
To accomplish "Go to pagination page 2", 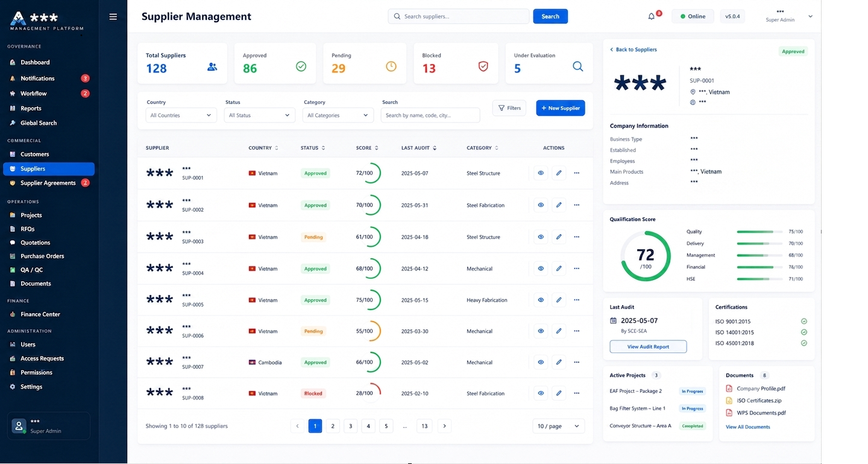I will click(x=333, y=426).
